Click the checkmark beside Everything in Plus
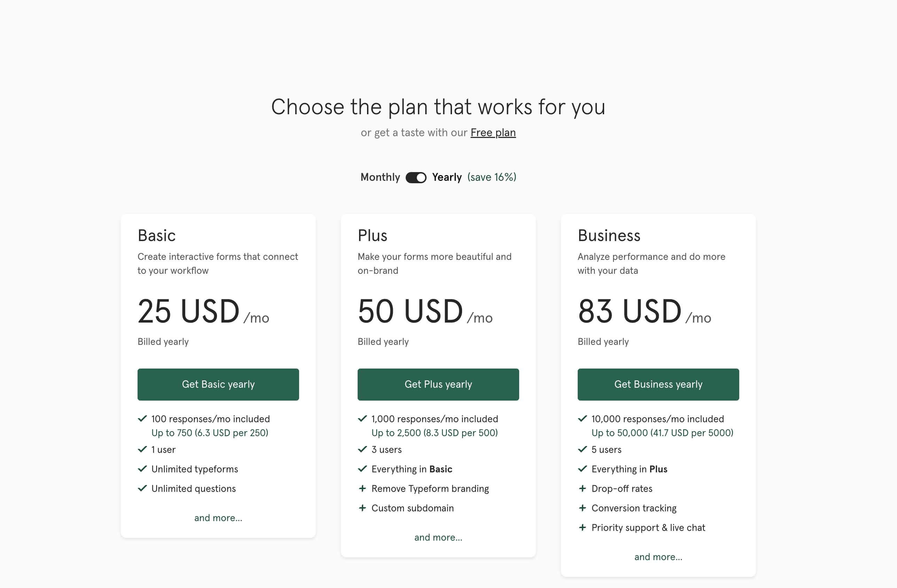The height and width of the screenshot is (588, 897). tap(583, 469)
